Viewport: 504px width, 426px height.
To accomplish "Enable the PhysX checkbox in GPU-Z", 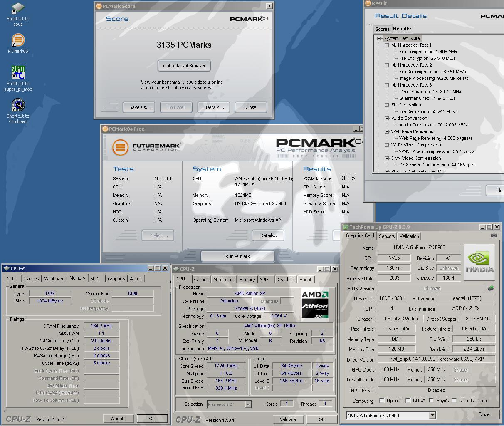I will [x=432, y=401].
